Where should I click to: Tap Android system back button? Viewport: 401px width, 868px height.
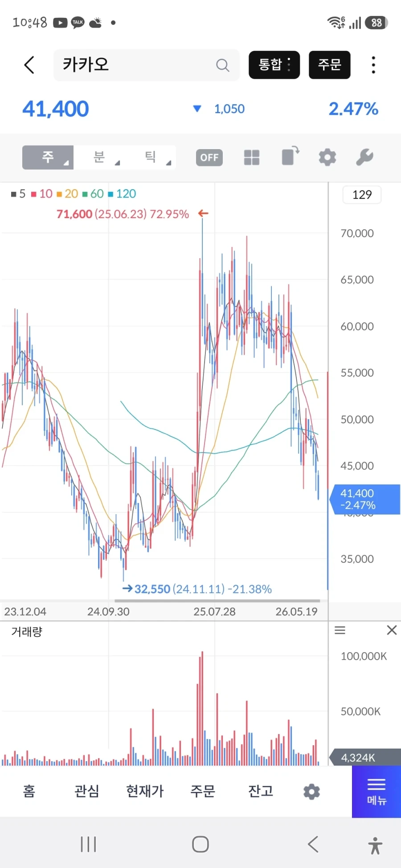click(x=313, y=844)
